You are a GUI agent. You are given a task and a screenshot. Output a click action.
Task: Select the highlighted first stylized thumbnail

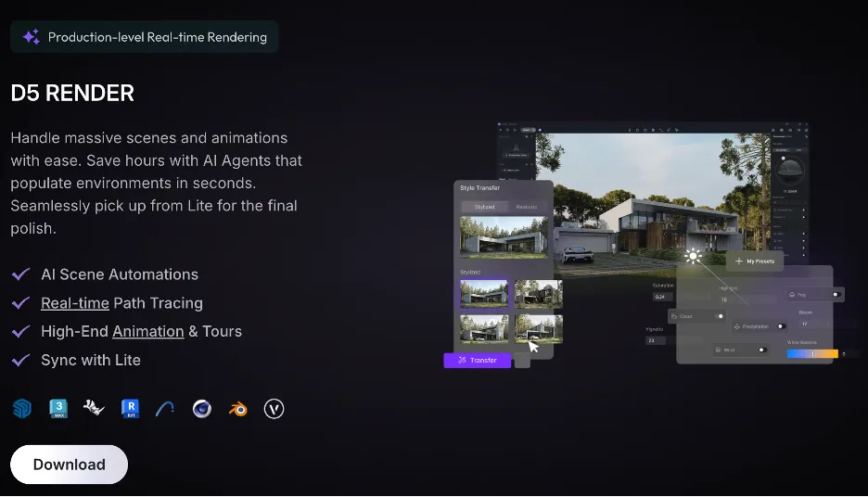(484, 293)
